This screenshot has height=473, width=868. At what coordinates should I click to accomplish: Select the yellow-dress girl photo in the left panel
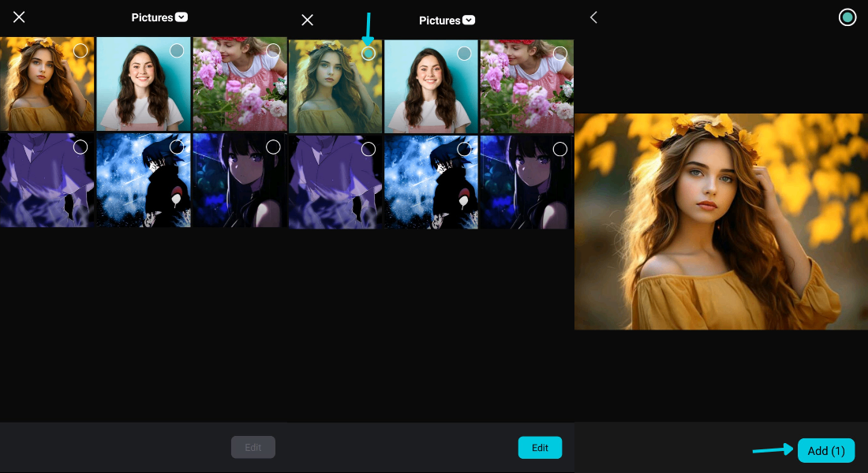tap(80, 51)
